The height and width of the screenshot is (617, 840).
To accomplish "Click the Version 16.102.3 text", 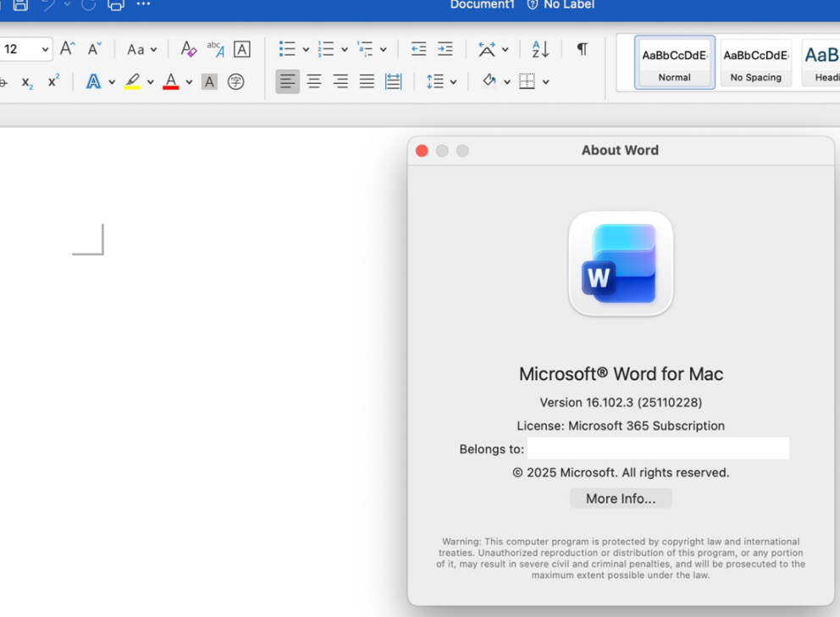I will coord(621,402).
